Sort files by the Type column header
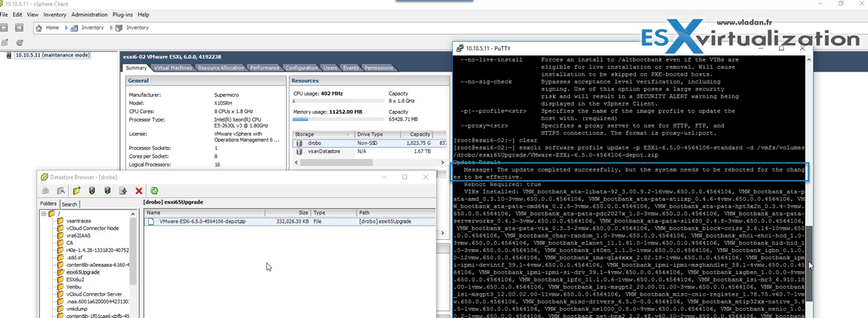868x318 pixels. (x=333, y=213)
